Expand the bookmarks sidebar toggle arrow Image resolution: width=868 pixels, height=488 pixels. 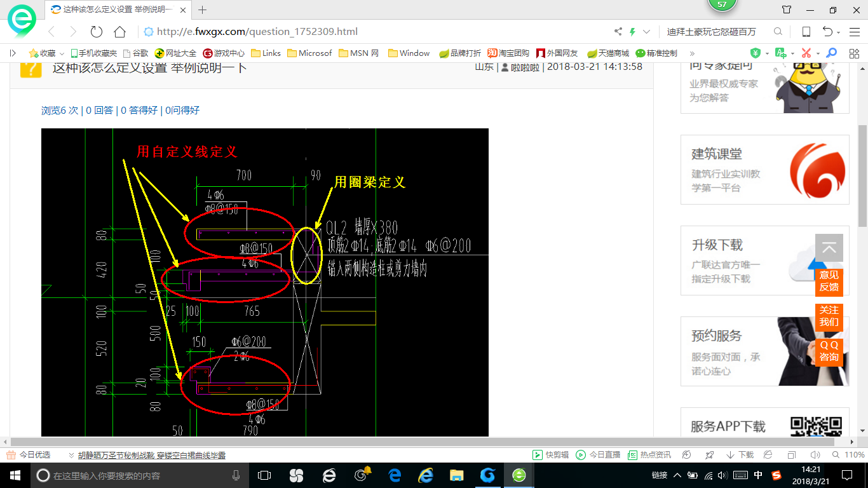(13, 53)
